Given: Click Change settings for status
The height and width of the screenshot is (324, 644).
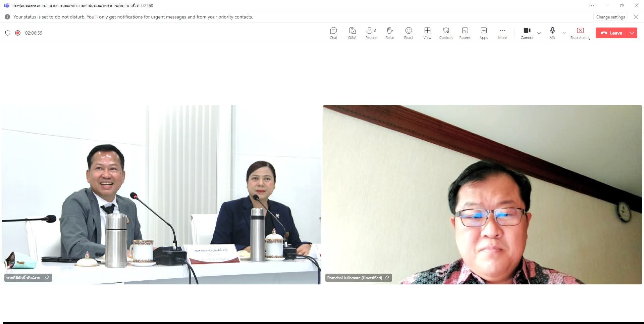Looking at the screenshot, I should click(x=610, y=17).
